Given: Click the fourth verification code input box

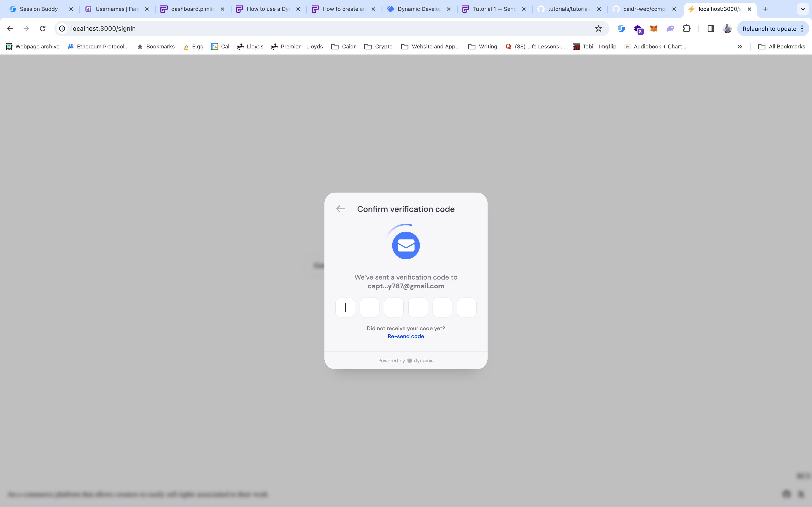Looking at the screenshot, I should click(418, 307).
